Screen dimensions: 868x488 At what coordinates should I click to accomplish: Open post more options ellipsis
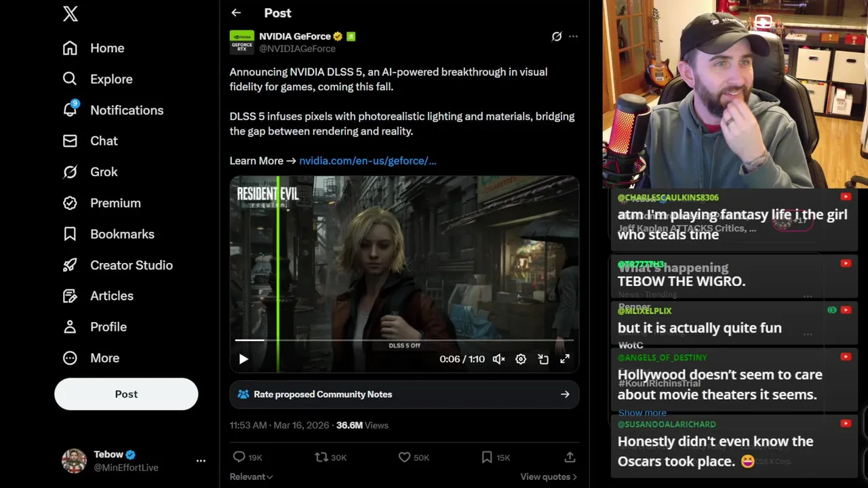[573, 37]
